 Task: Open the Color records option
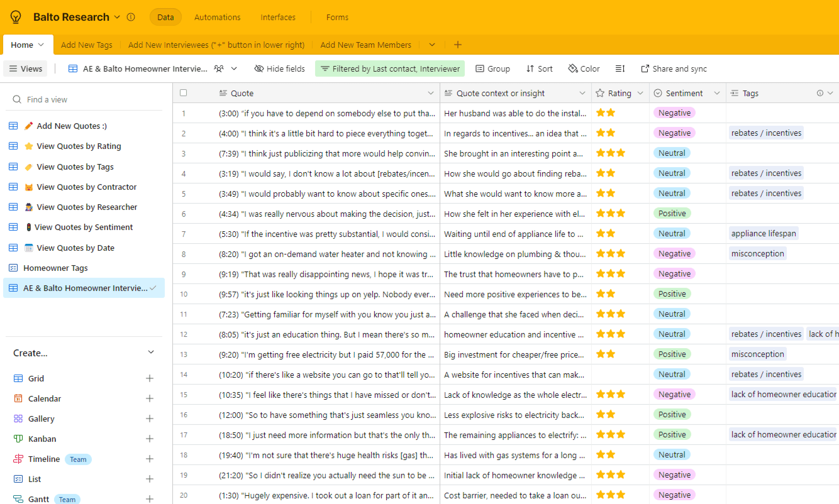(584, 68)
